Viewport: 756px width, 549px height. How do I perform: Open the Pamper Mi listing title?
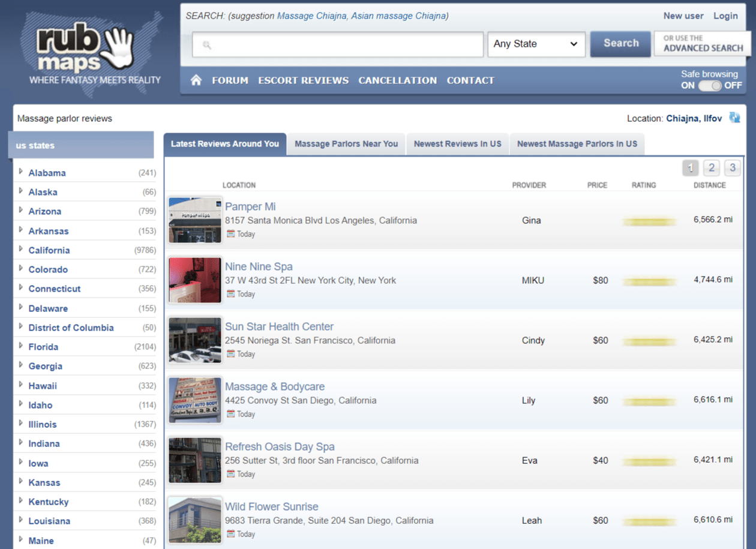tap(250, 207)
